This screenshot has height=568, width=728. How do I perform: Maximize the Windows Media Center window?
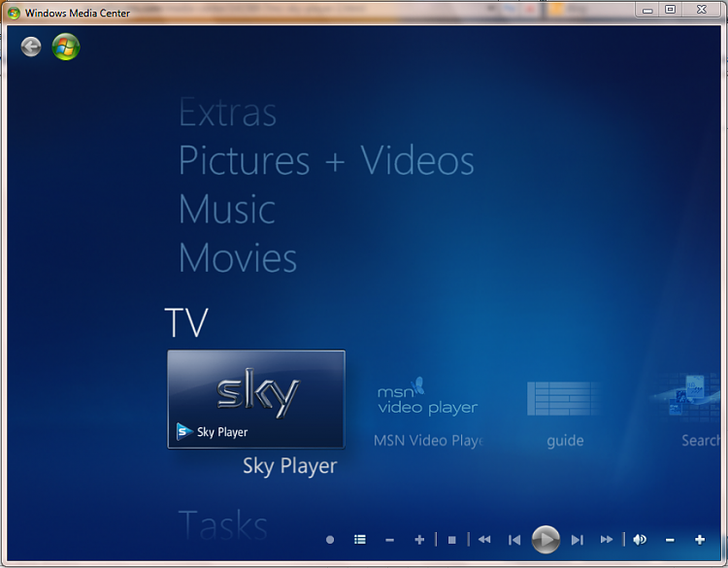click(670, 10)
